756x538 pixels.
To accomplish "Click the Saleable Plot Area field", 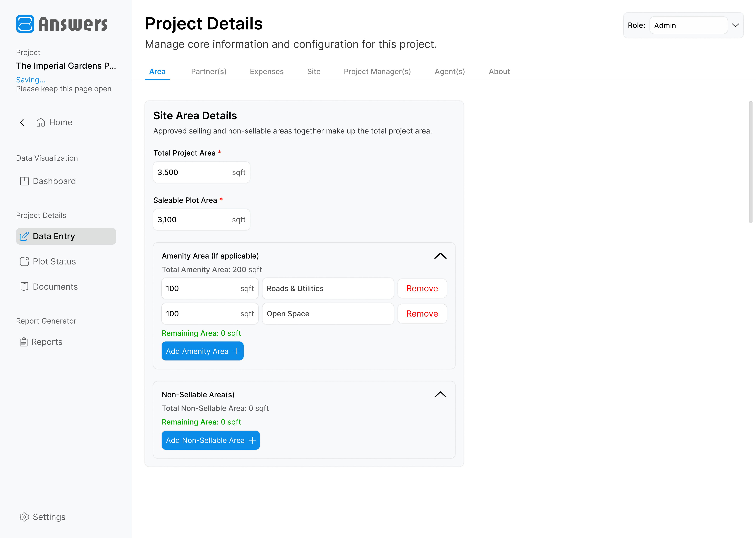I will 202,220.
